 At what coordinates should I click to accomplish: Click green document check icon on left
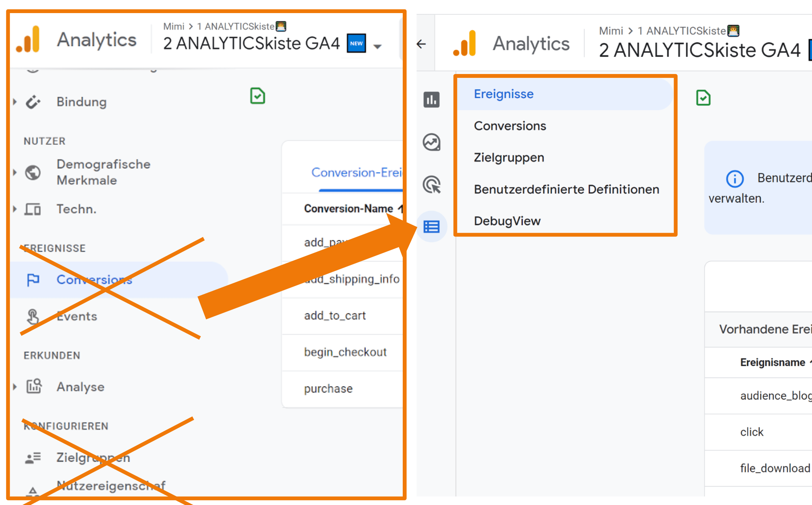point(257,96)
